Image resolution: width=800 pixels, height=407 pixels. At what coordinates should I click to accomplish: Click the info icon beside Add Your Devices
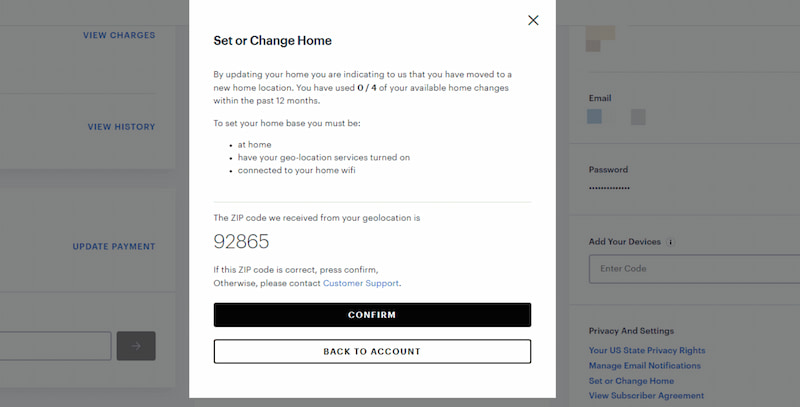[x=670, y=242]
